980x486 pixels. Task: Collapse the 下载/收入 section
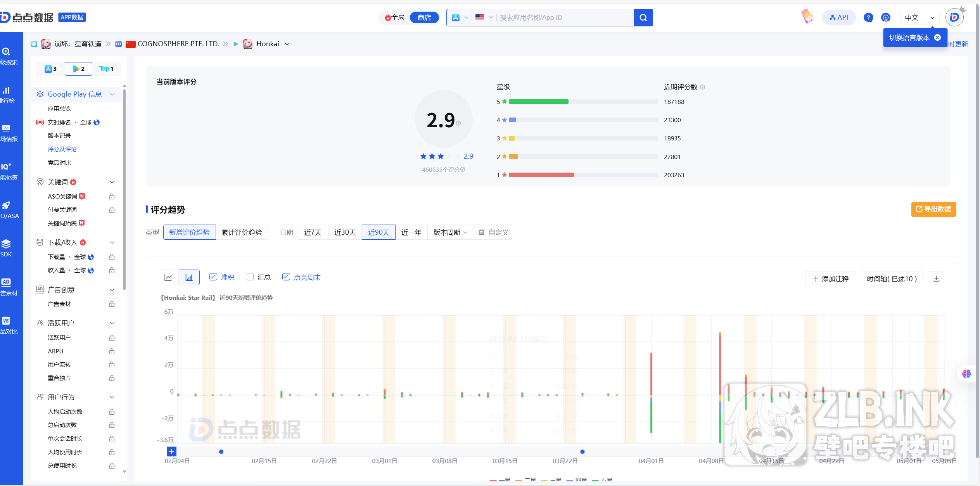pos(112,242)
